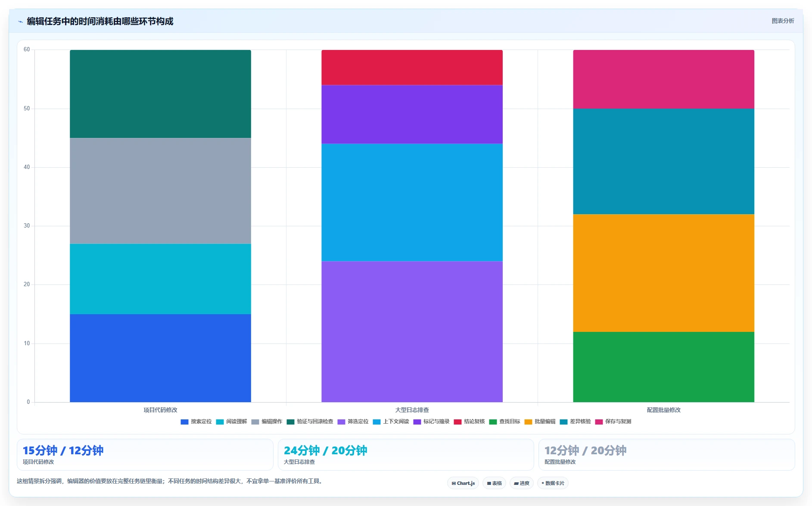
Task: Click the 图表分析 label in header
Action: (x=783, y=21)
